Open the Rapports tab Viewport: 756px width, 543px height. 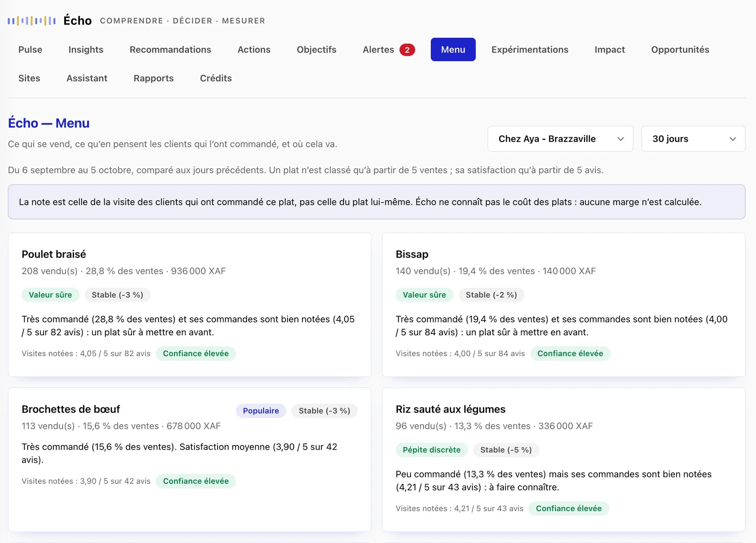pos(153,78)
